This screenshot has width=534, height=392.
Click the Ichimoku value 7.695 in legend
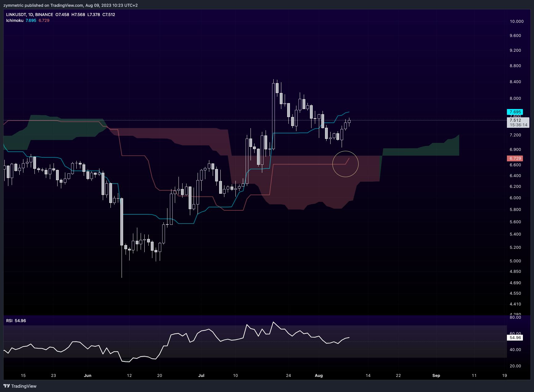click(x=31, y=20)
